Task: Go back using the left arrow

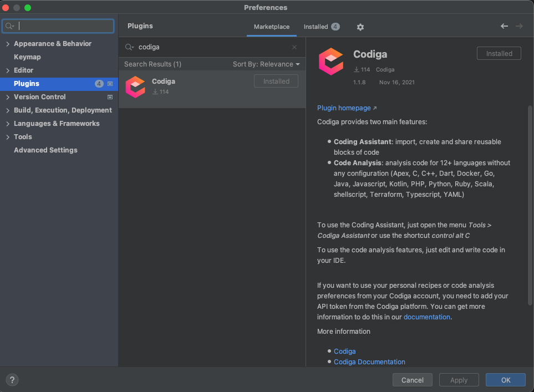Action: (505, 26)
